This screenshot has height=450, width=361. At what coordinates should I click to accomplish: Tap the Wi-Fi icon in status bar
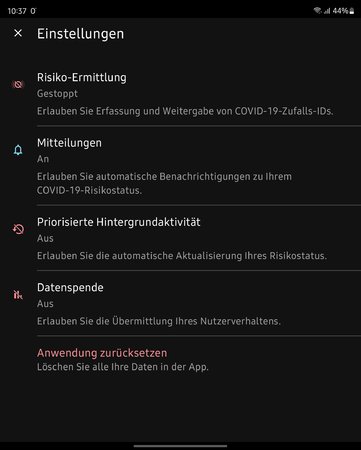[x=317, y=11]
